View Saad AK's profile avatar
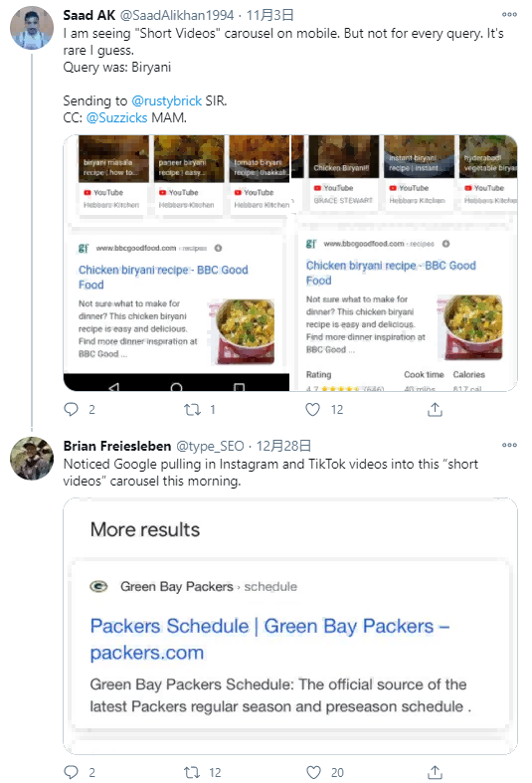Viewport: 532px width, 783px height. tap(32, 28)
